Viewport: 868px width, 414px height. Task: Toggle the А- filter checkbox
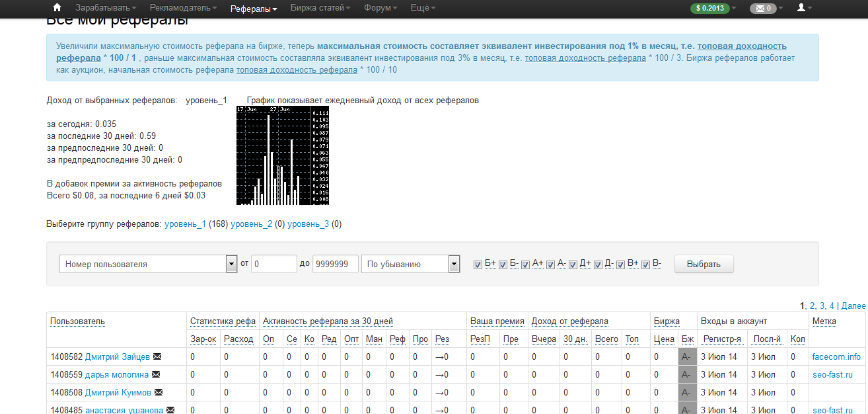point(550,265)
